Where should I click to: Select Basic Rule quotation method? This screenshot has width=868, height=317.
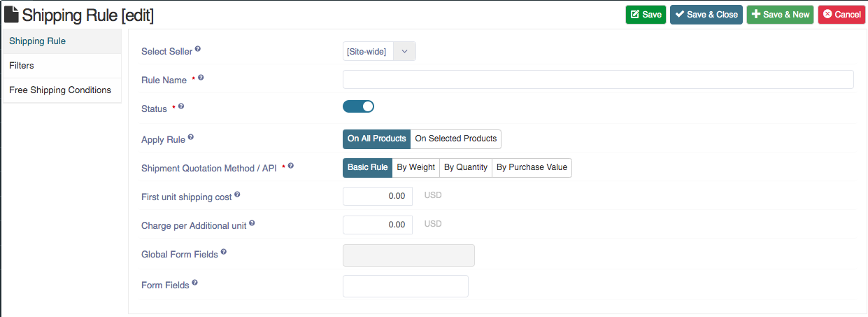pos(367,167)
